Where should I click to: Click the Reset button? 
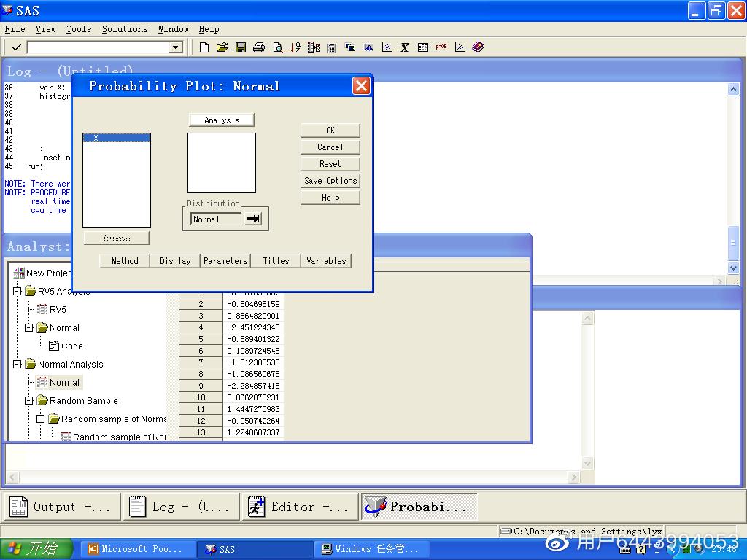[330, 164]
